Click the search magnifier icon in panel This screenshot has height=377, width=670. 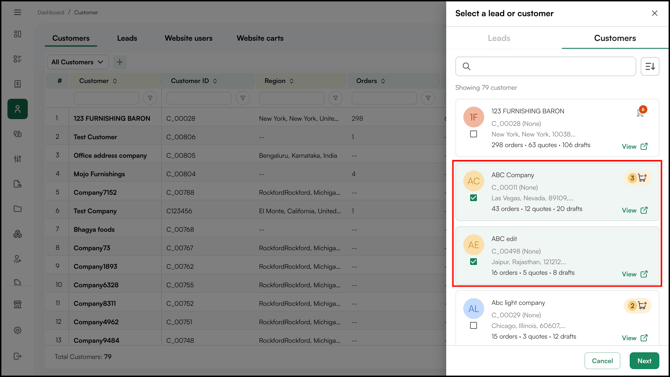click(x=467, y=66)
